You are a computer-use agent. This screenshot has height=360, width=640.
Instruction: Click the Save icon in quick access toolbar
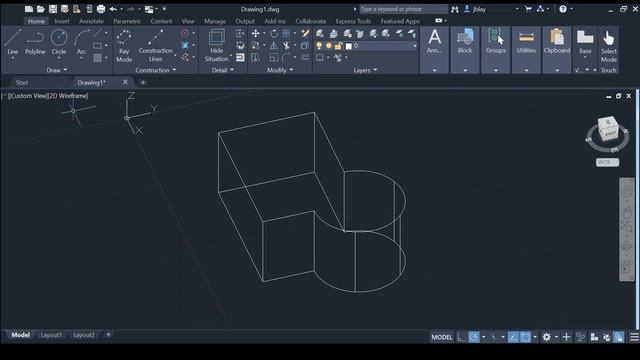53,9
